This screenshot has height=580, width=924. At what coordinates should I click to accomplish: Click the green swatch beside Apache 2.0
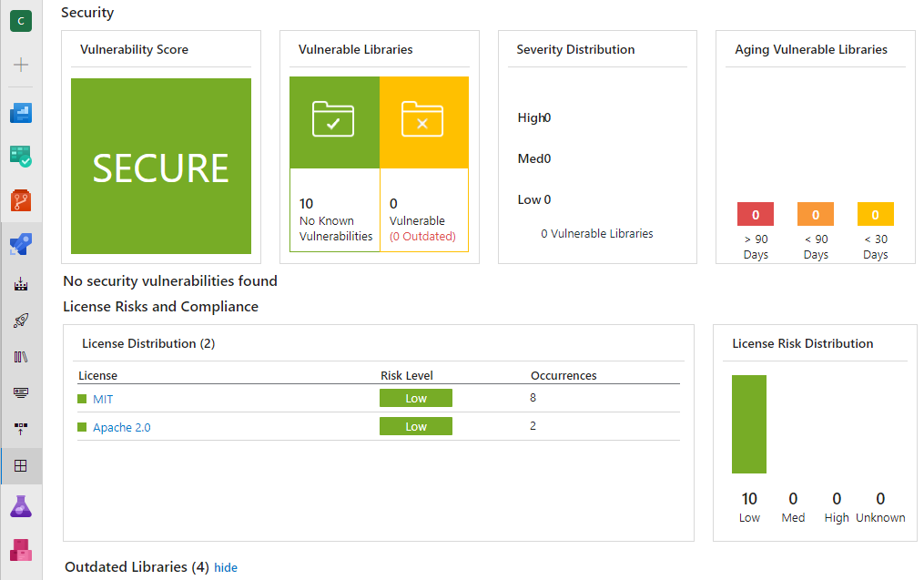tap(81, 426)
